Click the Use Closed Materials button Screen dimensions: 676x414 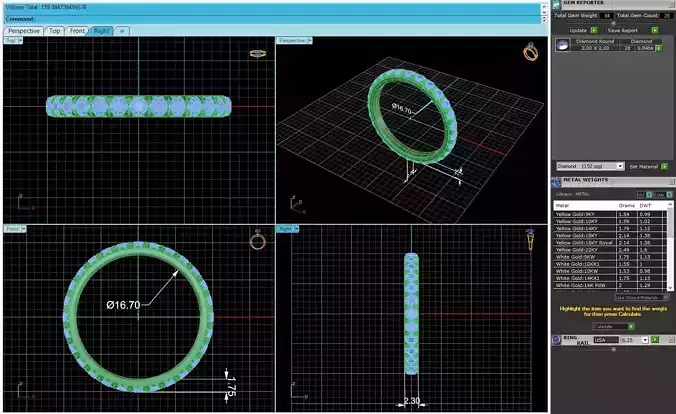coord(642,298)
